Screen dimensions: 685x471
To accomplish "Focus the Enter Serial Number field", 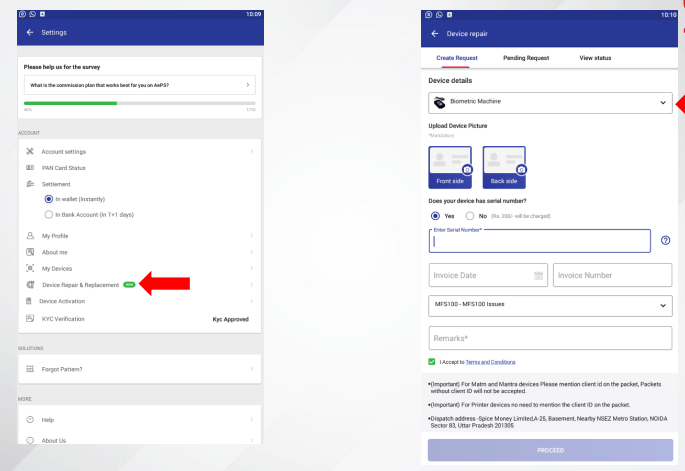I will [540, 241].
